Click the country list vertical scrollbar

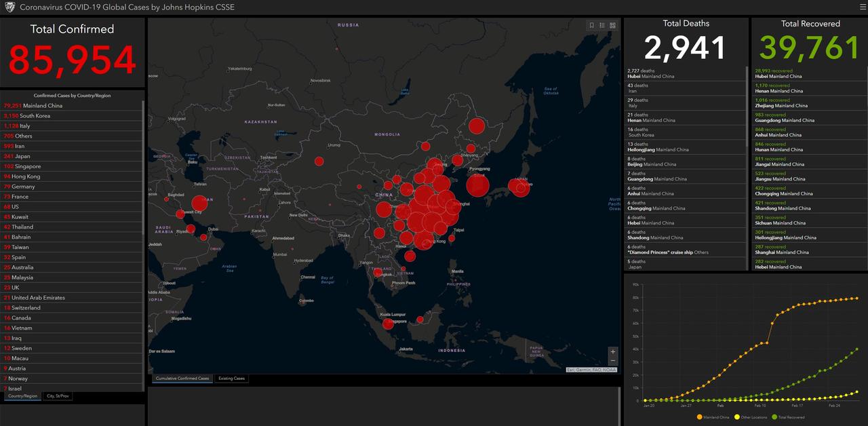coord(143,170)
